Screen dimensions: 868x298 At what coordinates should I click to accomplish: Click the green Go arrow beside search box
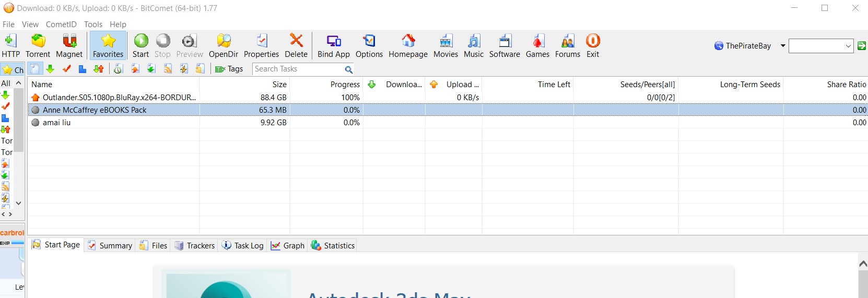tap(862, 46)
